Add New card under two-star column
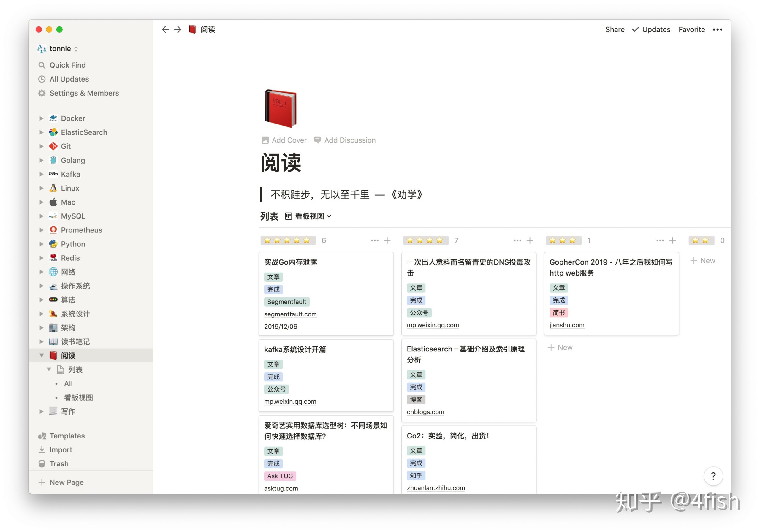 pyautogui.click(x=703, y=261)
